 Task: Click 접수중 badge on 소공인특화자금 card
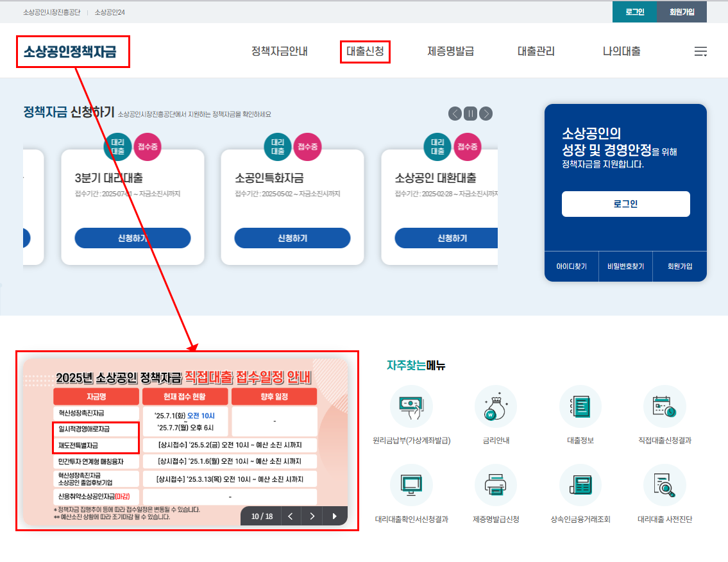point(307,147)
